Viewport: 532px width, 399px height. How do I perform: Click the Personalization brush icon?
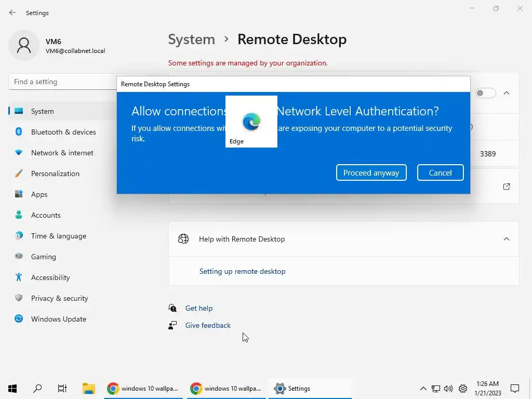tap(19, 174)
